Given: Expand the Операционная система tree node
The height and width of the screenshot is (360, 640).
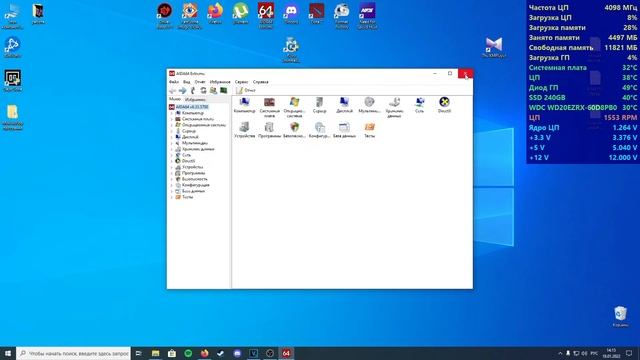Looking at the screenshot, I should click(172, 125).
